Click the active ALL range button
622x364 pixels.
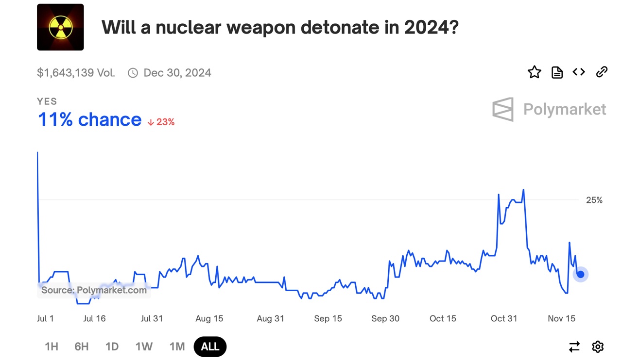[210, 347]
